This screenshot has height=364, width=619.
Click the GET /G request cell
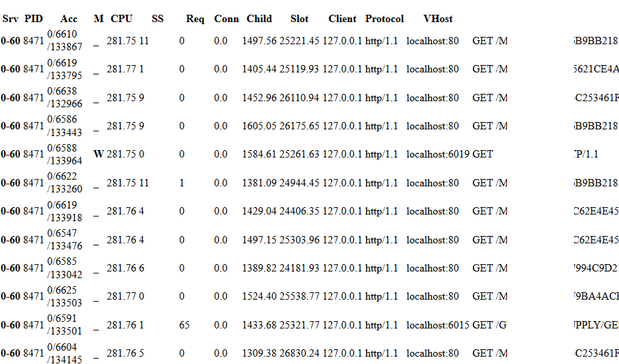click(x=490, y=325)
